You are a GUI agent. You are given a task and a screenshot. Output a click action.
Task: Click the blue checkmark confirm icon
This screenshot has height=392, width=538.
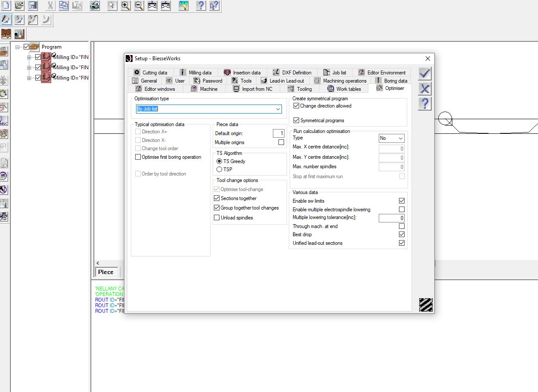tap(425, 74)
